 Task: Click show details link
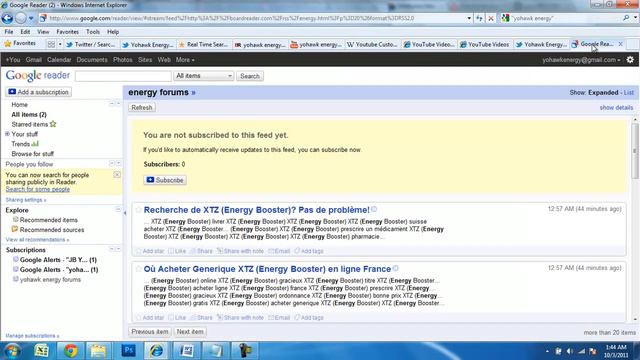tap(616, 108)
